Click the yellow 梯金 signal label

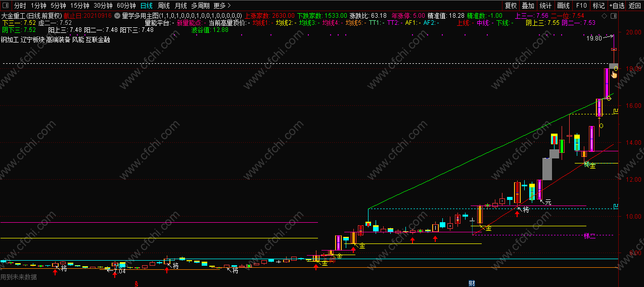click(x=589, y=165)
